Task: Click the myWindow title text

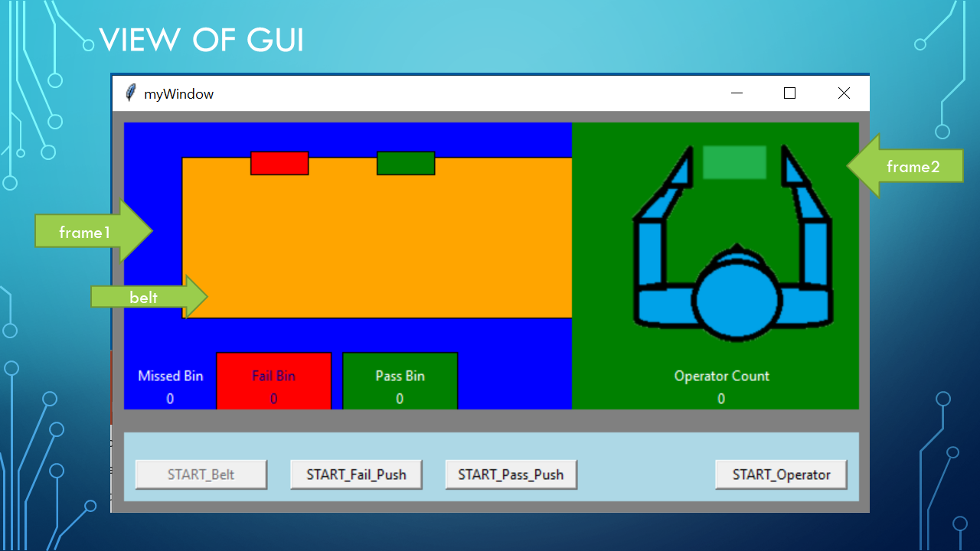Action: tap(179, 94)
